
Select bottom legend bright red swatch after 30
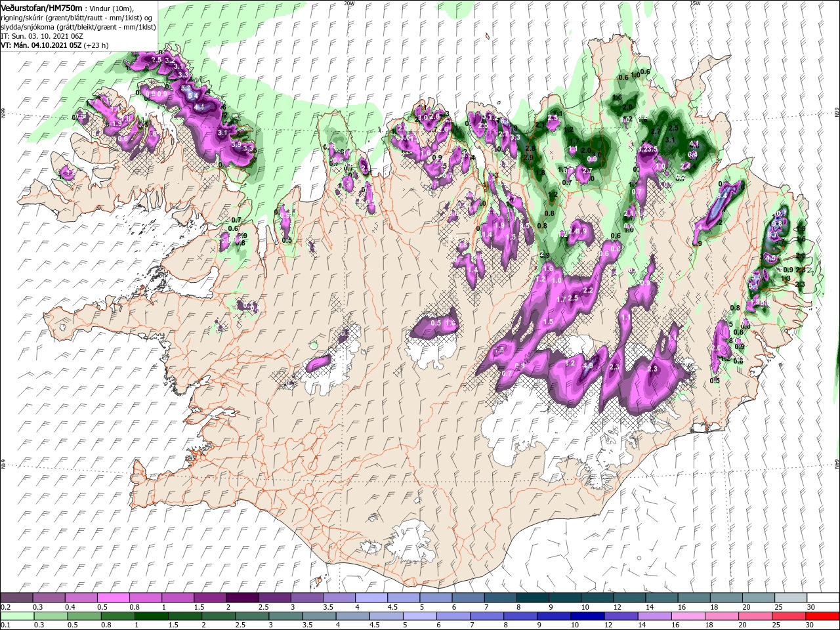tap(822, 616)
